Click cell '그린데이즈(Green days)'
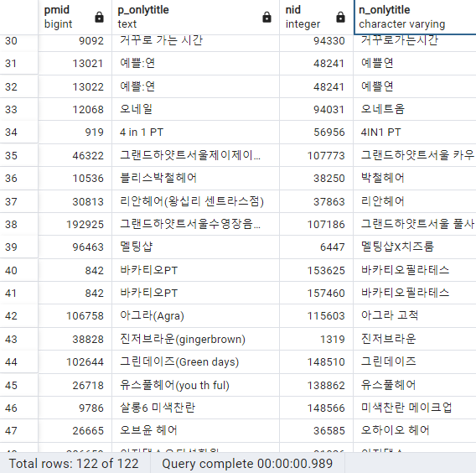 (195, 361)
